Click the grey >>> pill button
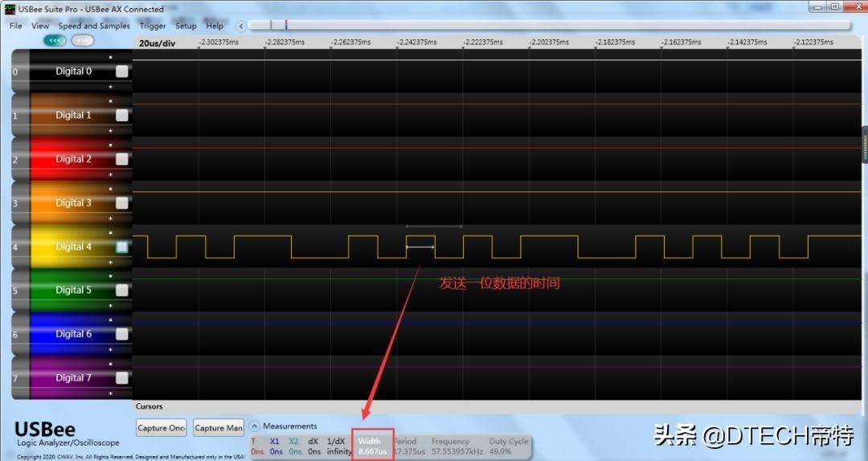Viewport: 868px width, 461px height. [x=82, y=40]
